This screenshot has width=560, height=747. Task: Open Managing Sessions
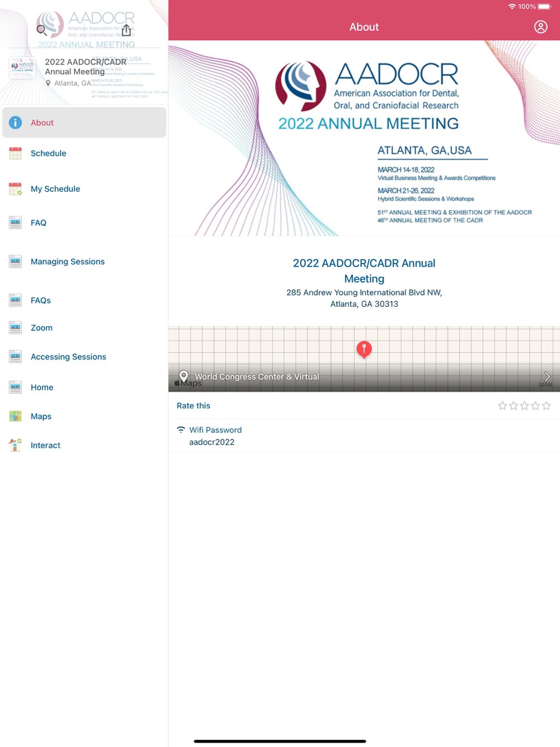tap(84, 262)
